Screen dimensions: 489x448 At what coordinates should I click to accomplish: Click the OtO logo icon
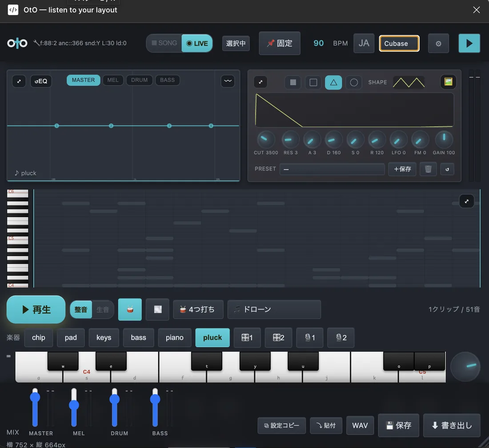[17, 43]
